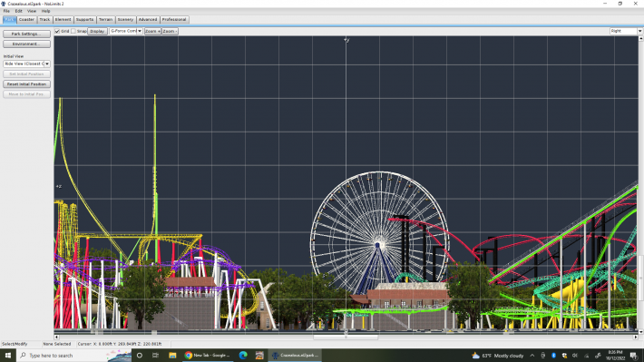This screenshot has width=644, height=362.
Task: Open the View menu
Action: 32,11
